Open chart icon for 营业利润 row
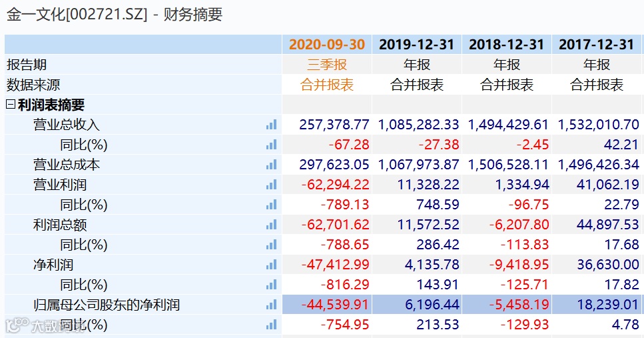The width and height of the screenshot is (644, 338). tap(271, 185)
